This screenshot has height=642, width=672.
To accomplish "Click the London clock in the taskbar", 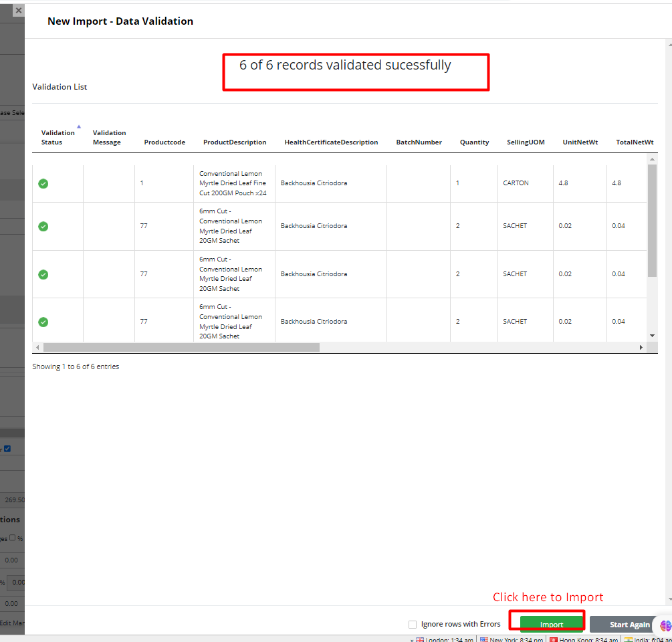I will [445, 639].
